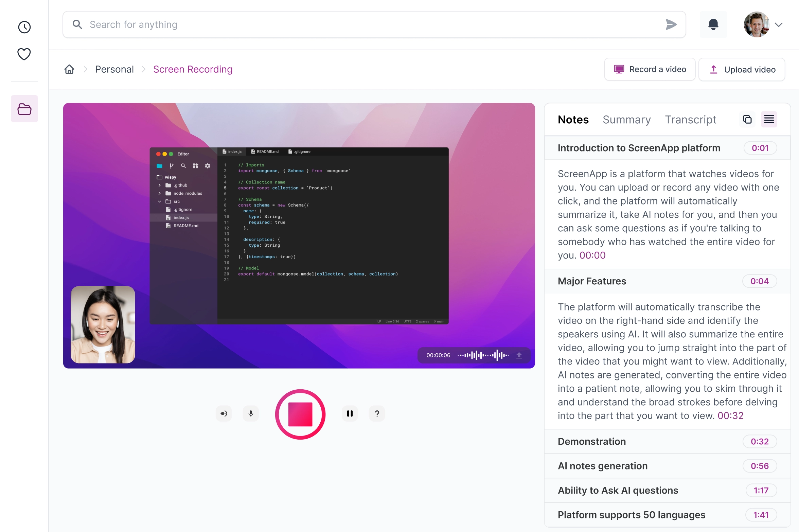799x532 pixels.
Task: Go home using the breadcrumb house icon
Action: [x=69, y=69]
